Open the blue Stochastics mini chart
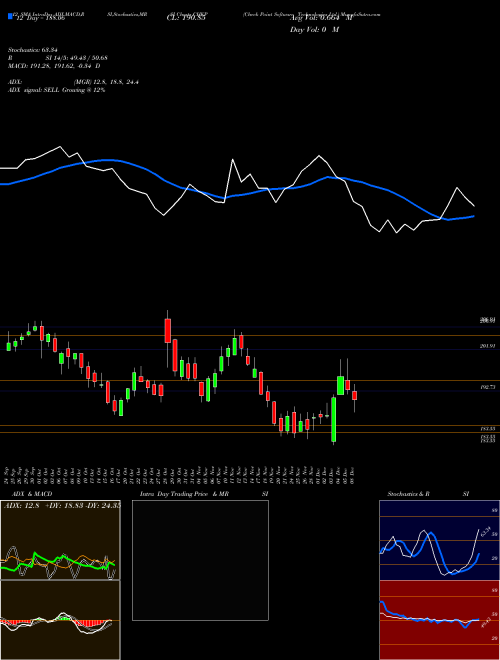 tap(439, 540)
